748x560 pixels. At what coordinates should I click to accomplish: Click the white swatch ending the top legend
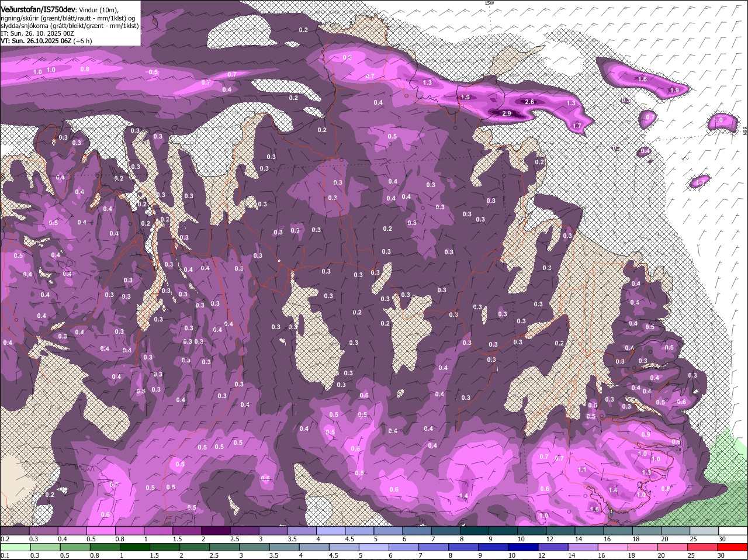pos(733,531)
